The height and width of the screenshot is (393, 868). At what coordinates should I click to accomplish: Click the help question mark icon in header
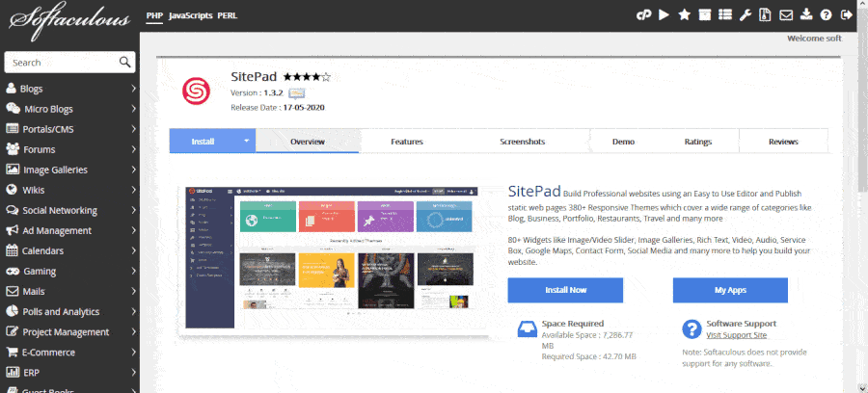[826, 15]
